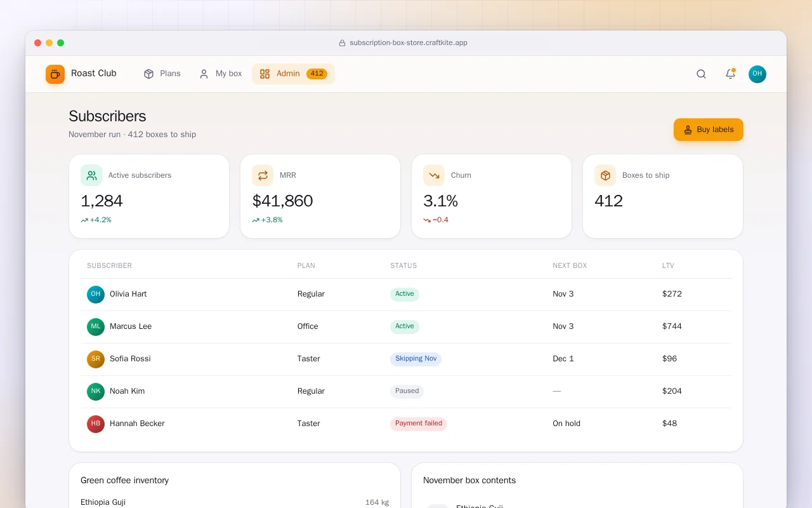Click the Boxes to ship package icon

(x=605, y=175)
